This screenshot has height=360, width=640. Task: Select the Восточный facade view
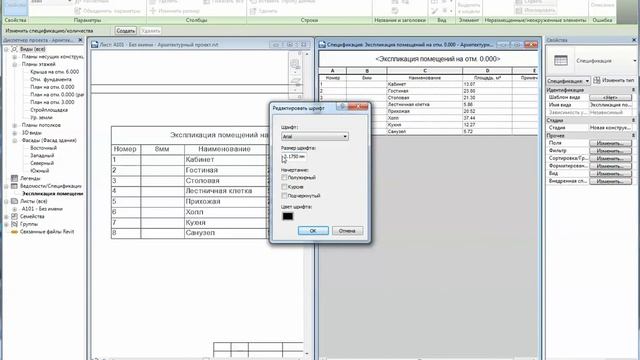[43, 148]
